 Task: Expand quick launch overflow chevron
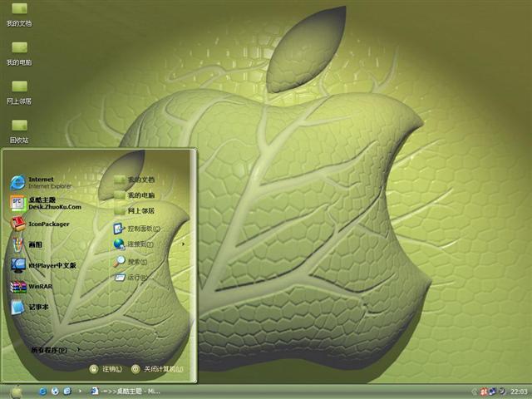pos(80,392)
